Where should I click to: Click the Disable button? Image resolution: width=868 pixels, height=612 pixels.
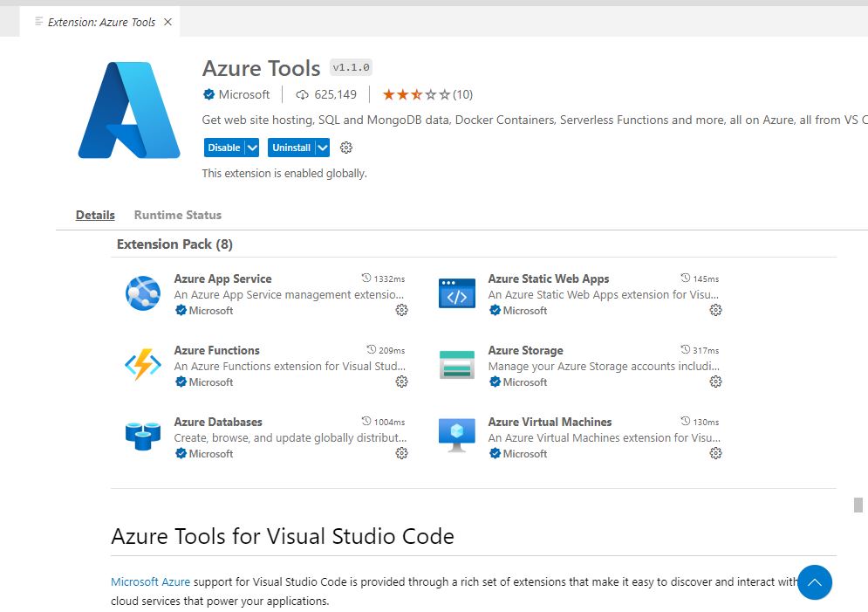(x=224, y=148)
